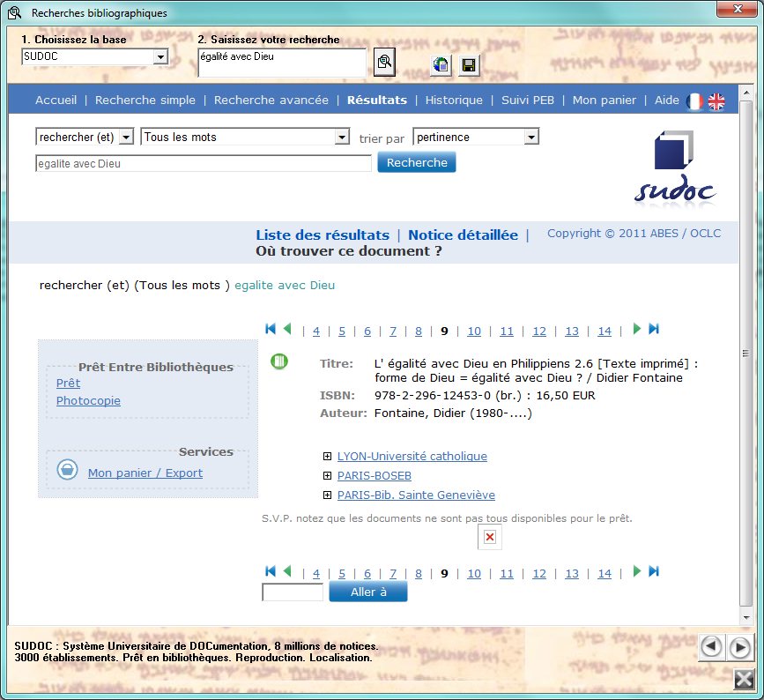Click the green document type icon beside Titre
Screen dimensions: 764x700
[279, 361]
